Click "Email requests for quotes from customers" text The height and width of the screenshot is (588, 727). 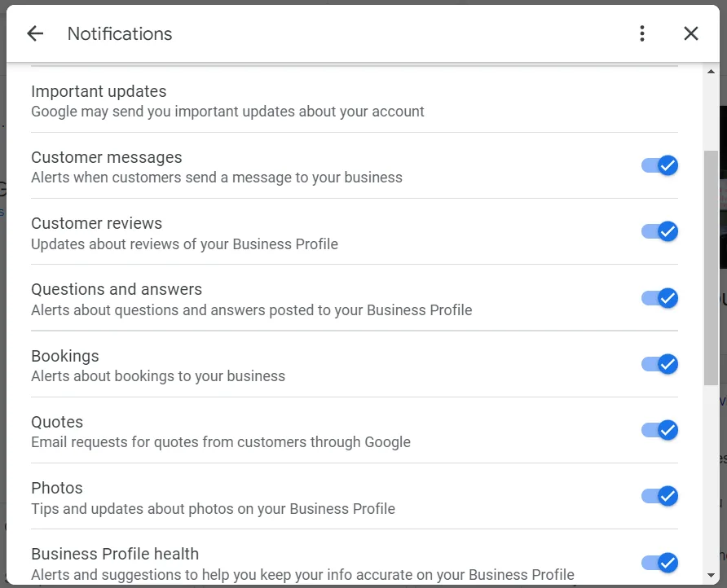[221, 442]
